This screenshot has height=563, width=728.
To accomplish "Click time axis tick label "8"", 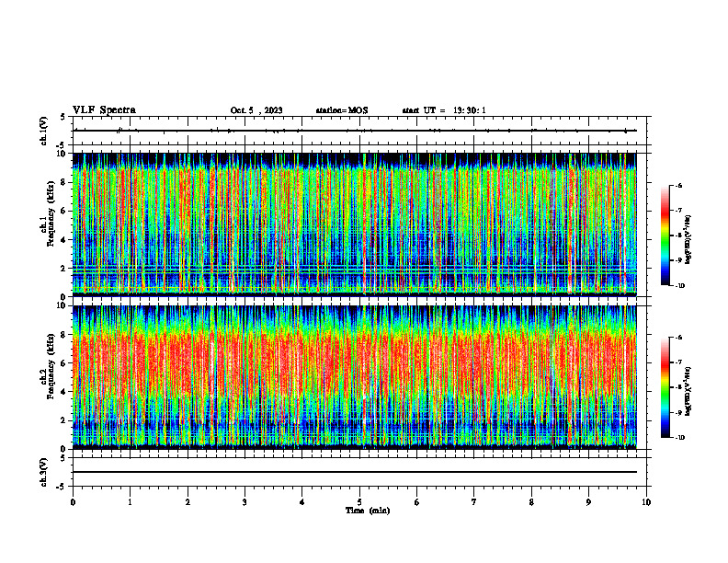I will tap(531, 502).
